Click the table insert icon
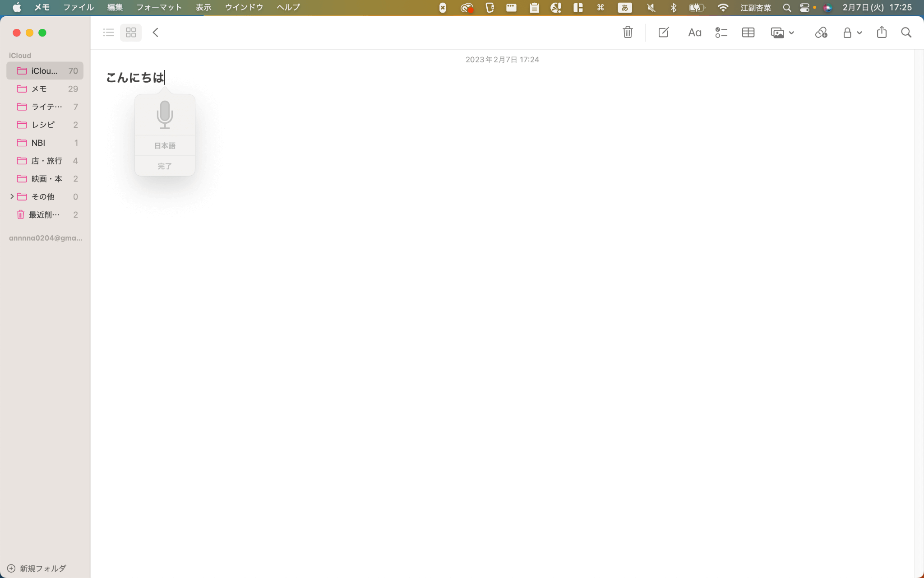This screenshot has width=924, height=578. pos(749,33)
